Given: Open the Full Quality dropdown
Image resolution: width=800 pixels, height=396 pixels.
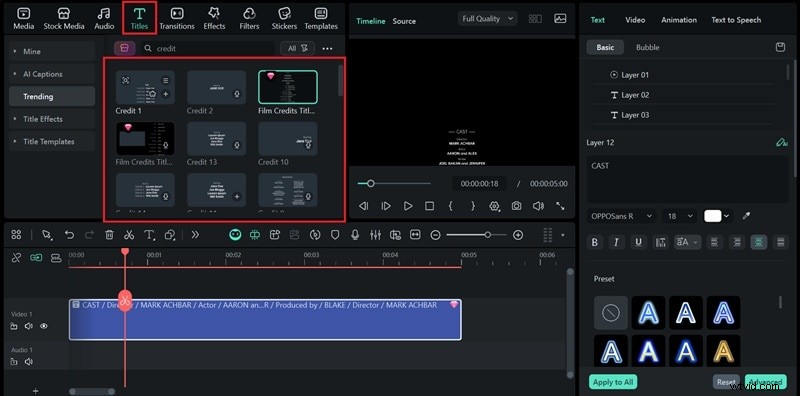Looking at the screenshot, I should pyautogui.click(x=488, y=19).
